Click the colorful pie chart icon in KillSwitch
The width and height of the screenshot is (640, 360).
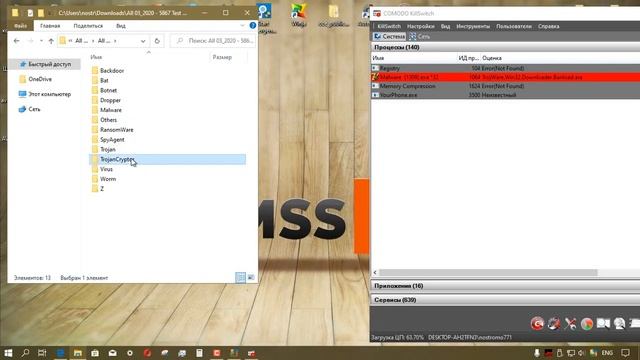(x=587, y=324)
